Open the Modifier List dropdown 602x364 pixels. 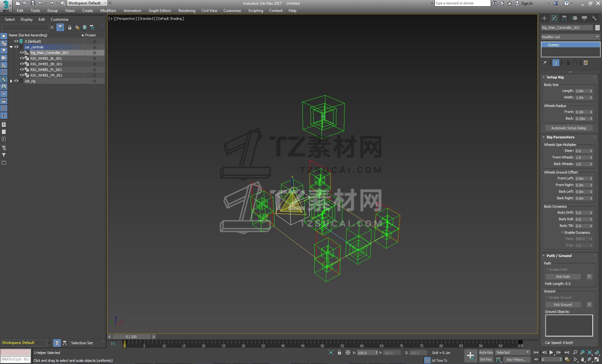[570, 37]
